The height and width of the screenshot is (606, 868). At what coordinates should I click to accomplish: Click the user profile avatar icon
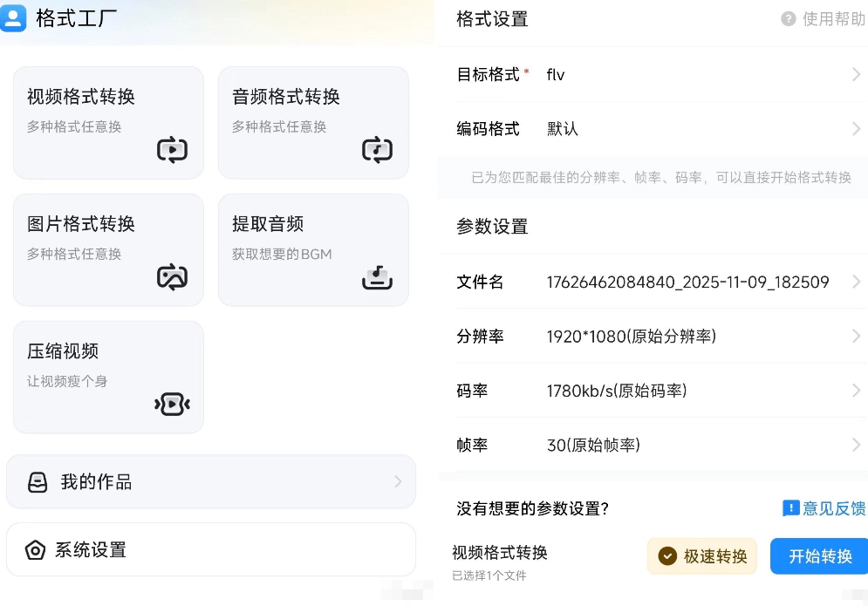(x=14, y=18)
